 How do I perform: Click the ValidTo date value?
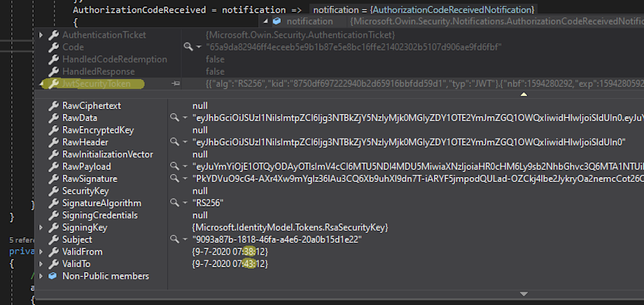[x=230, y=264]
